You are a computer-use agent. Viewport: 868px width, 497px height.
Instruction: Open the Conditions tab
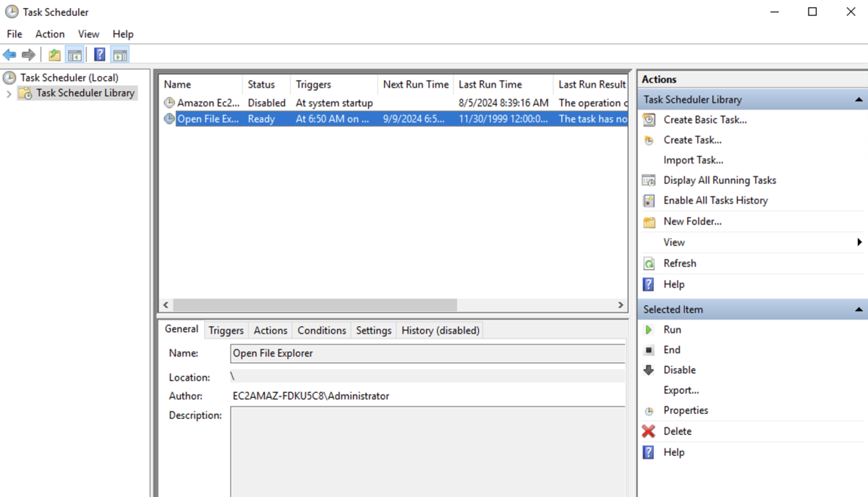coord(321,331)
